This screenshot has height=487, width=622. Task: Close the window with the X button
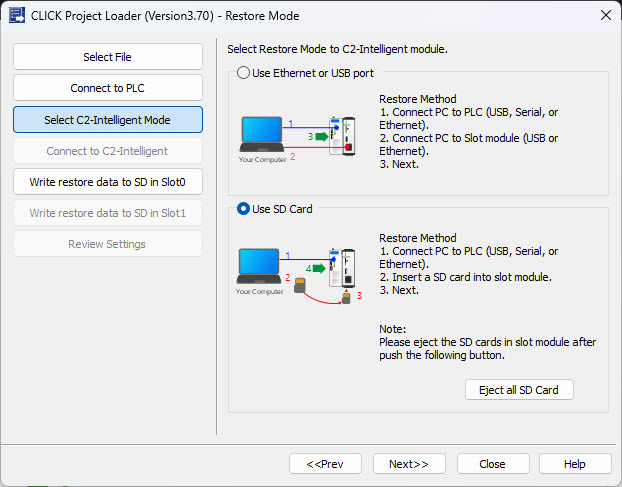[606, 15]
